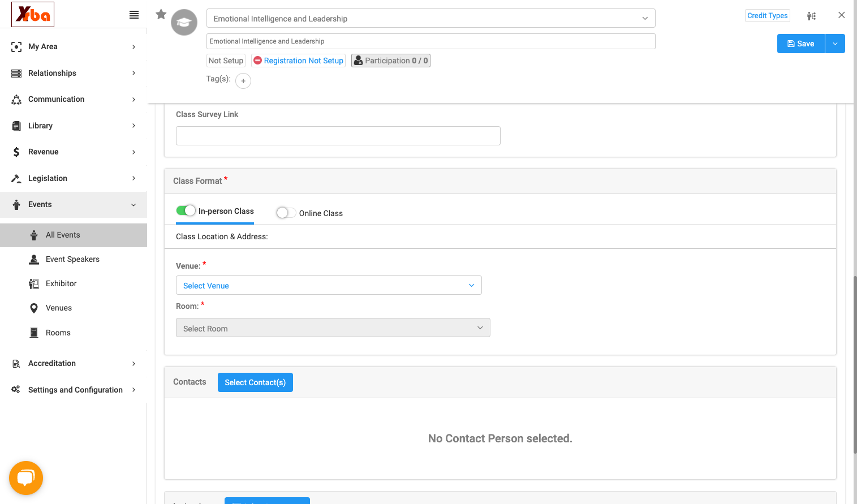Click the class name text field
Image resolution: width=857 pixels, height=504 pixels.
tap(430, 41)
